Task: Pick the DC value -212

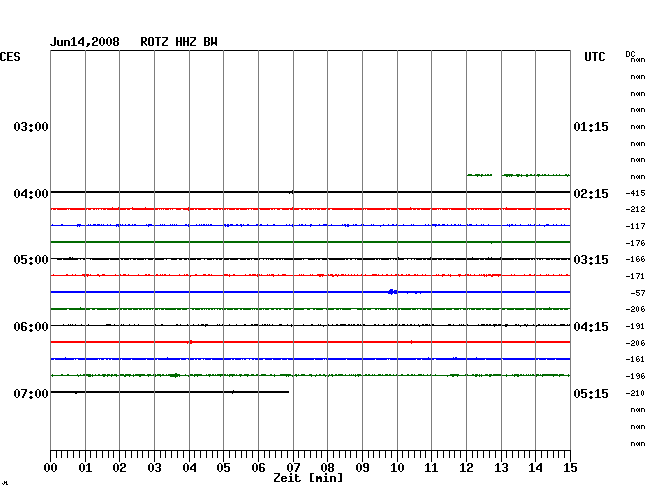Action: (x=635, y=209)
